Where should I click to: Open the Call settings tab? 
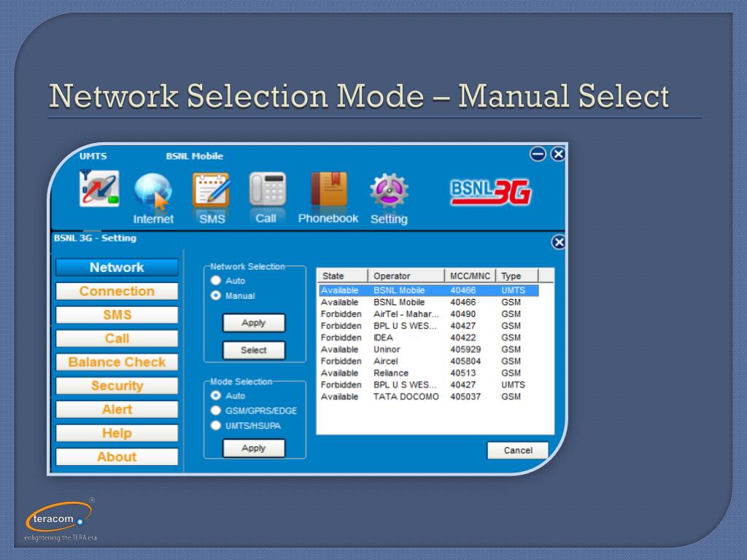[117, 338]
